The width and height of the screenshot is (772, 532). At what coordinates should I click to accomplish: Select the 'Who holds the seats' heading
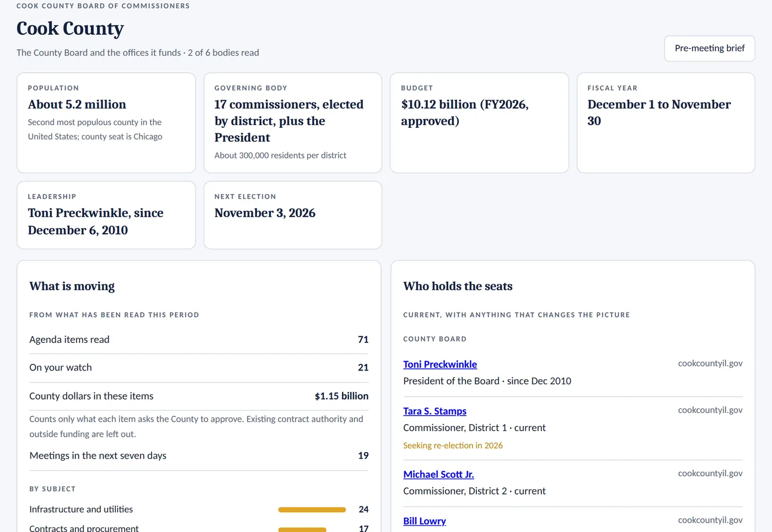point(458,286)
